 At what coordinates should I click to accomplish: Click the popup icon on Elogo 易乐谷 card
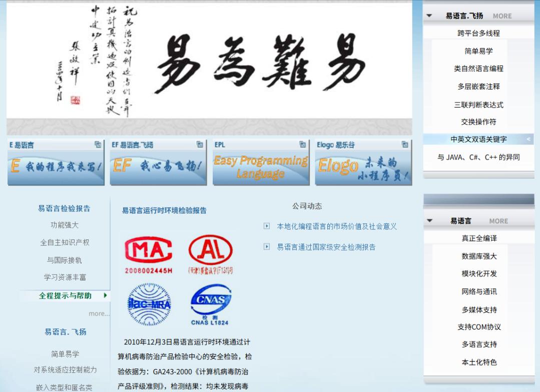tap(405, 144)
